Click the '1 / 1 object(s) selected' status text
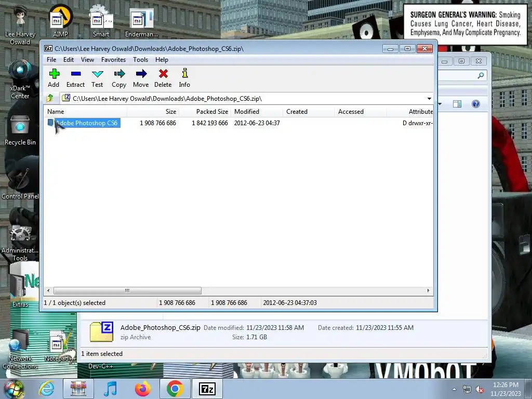The width and height of the screenshot is (532, 399). pyautogui.click(x=75, y=303)
